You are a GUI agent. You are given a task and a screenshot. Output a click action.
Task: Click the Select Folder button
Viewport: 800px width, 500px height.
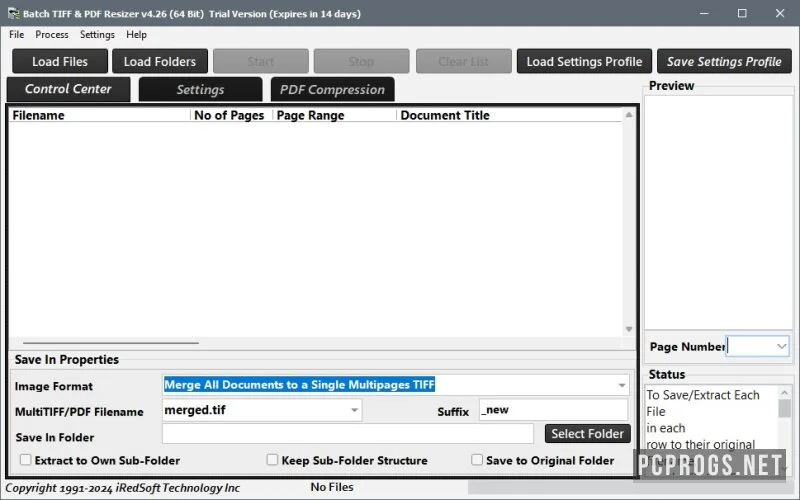[587, 434]
